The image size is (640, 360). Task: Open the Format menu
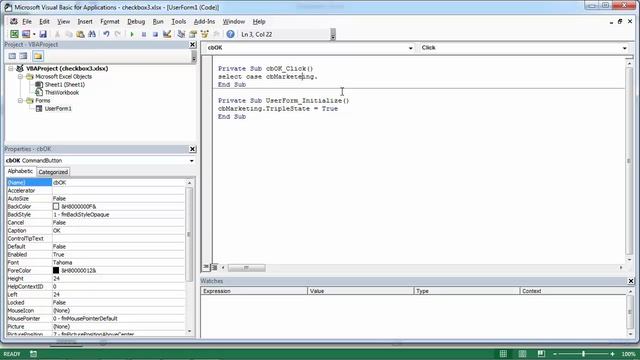110,22
